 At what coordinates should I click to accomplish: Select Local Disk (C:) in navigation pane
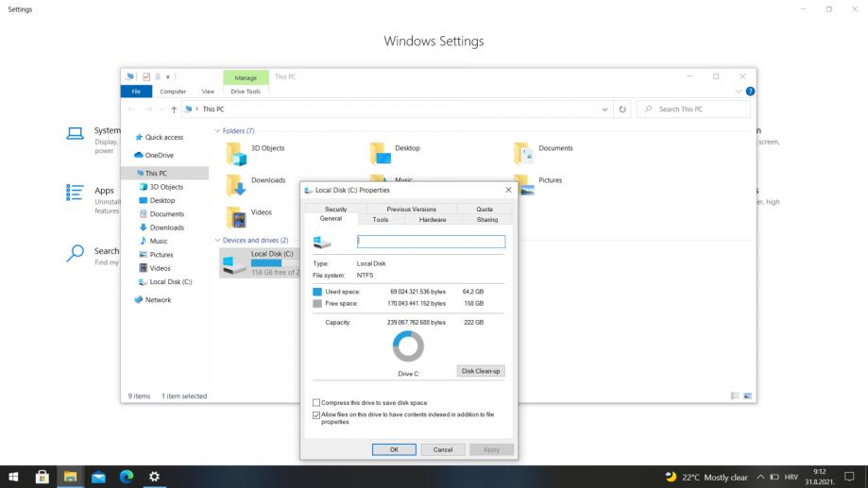[x=171, y=281]
